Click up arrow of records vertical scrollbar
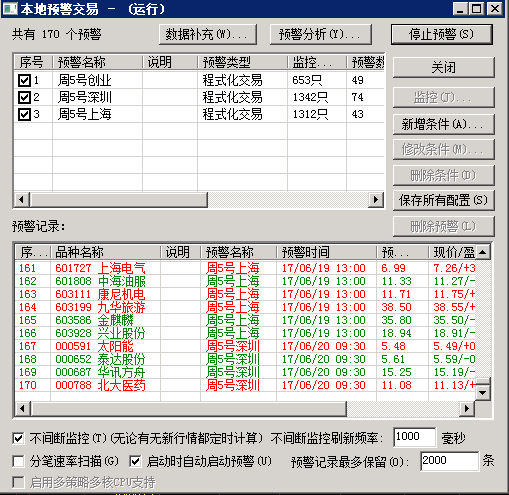 pyautogui.click(x=482, y=252)
